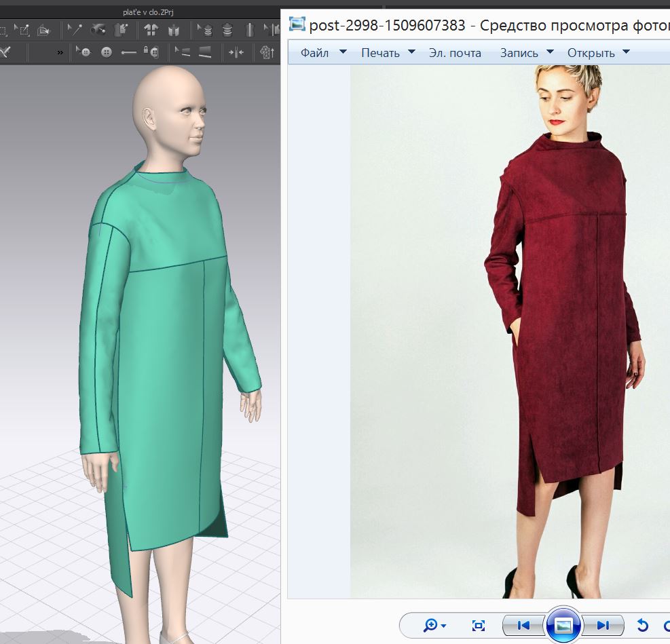The image size is (670, 644).
Task: Click the symmetric arrows alignment icon
Action: (x=236, y=52)
